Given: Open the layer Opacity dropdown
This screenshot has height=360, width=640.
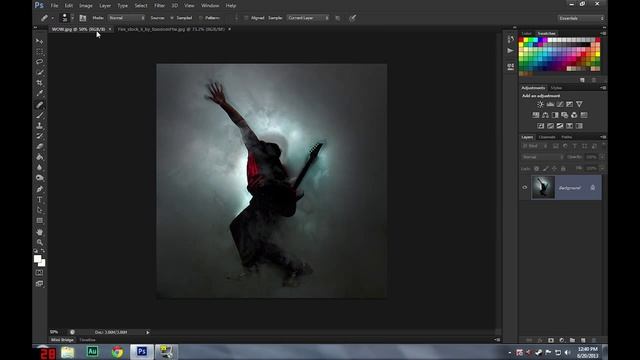Looking at the screenshot, I should click(x=602, y=157).
